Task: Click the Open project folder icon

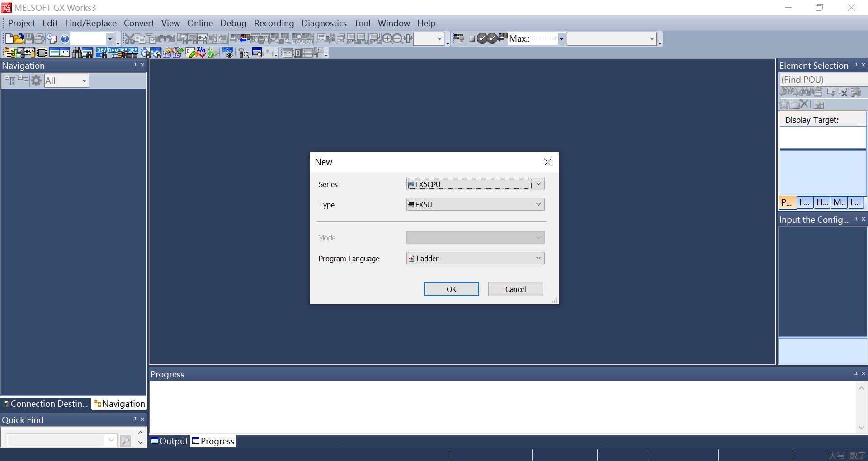Action: pos(19,39)
